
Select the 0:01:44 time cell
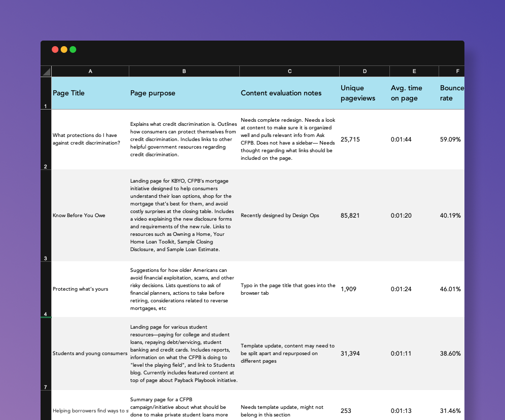[414, 139]
